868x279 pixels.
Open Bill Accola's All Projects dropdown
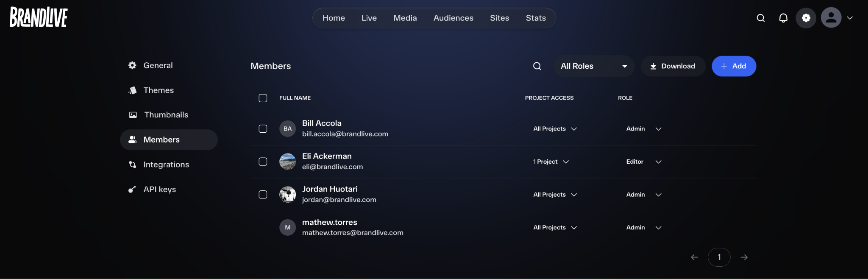(x=555, y=128)
